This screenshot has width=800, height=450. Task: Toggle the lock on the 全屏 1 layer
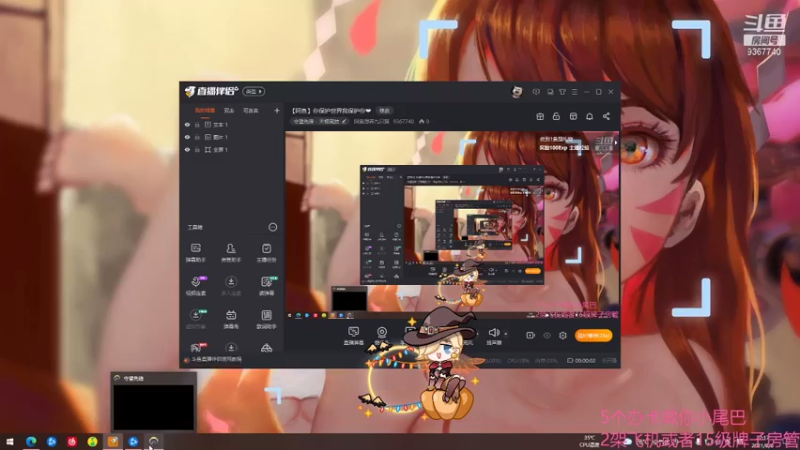[x=197, y=149]
